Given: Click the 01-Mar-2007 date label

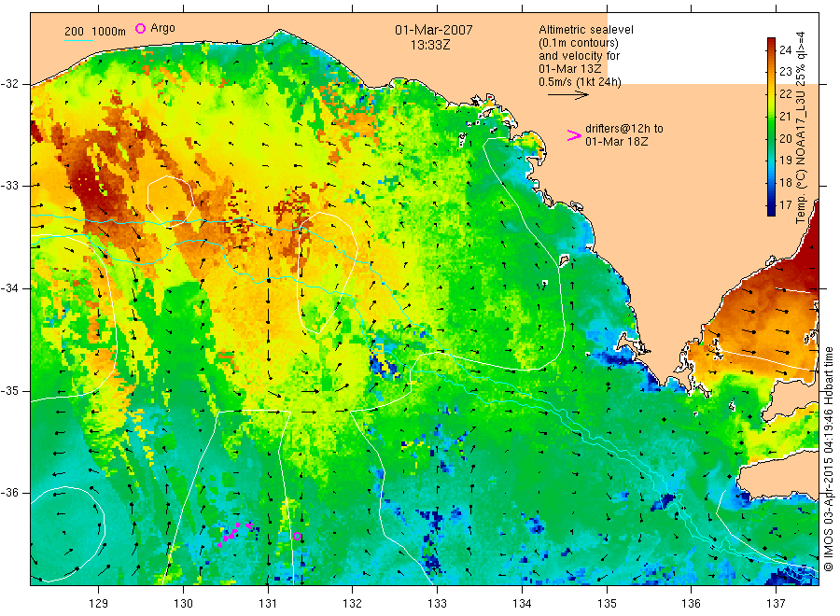Looking at the screenshot, I should pyautogui.click(x=433, y=30).
